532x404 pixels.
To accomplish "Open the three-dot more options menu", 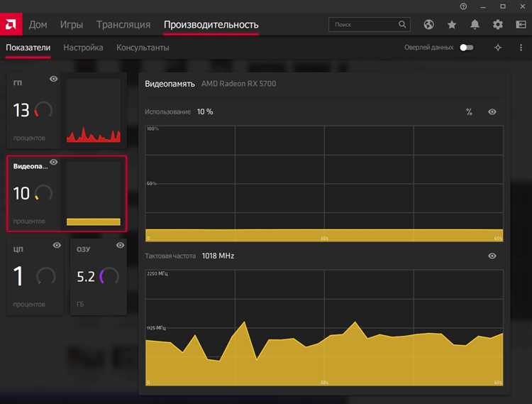I will (x=521, y=48).
